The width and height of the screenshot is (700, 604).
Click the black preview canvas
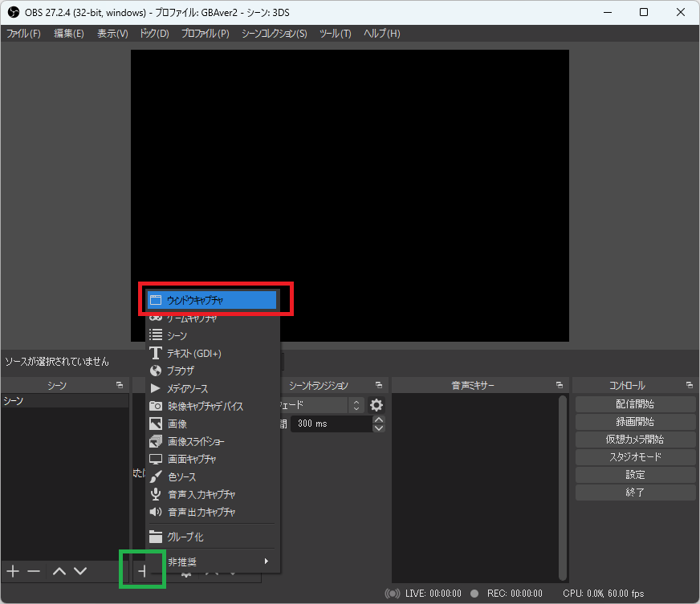click(349, 196)
